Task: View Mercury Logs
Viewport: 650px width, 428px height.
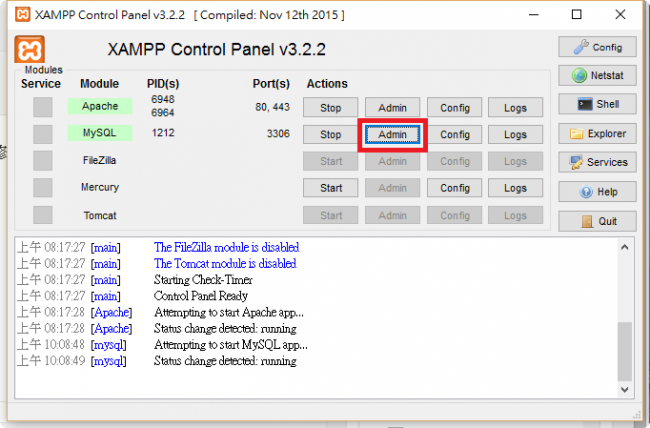Action: (x=515, y=188)
